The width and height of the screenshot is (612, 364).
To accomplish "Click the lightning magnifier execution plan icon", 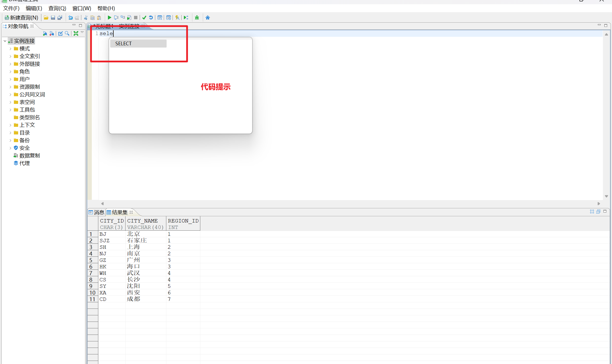I will [x=177, y=18].
